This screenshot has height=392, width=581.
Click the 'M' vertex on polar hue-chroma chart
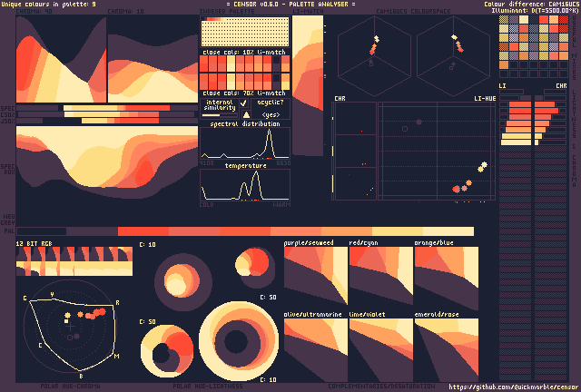tap(117, 357)
